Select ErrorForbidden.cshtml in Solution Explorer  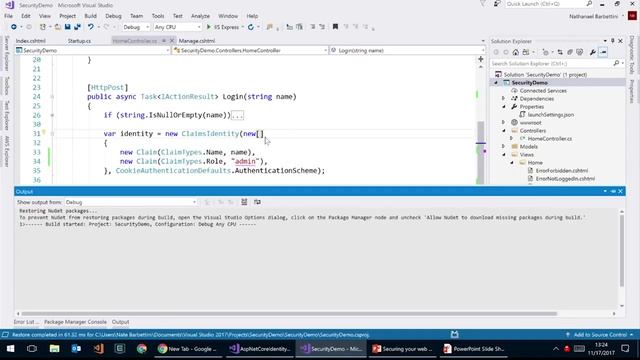point(562,171)
